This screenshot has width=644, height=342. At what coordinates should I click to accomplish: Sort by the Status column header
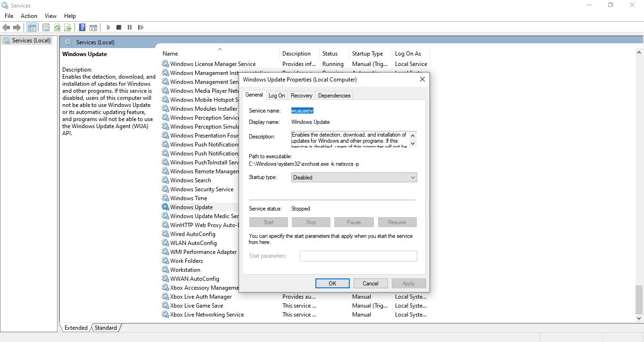click(x=335, y=53)
